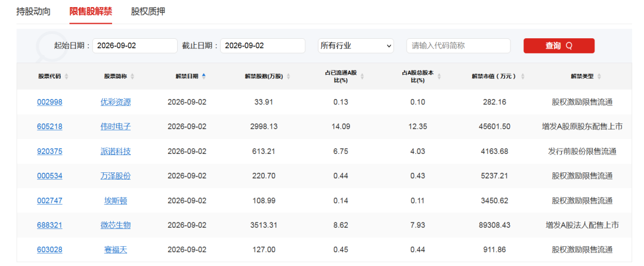
Task: Open 伟时电子 stock name link
Action: tap(116, 127)
